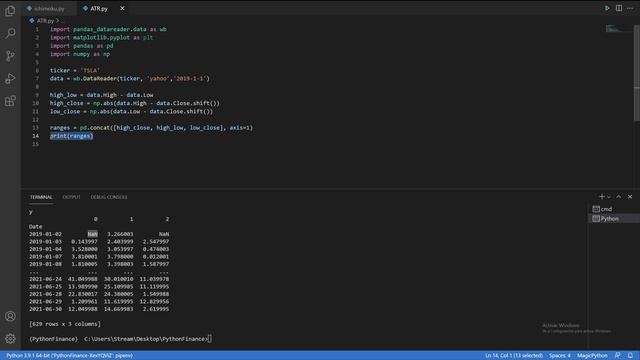Click the Ln 14, Col 1 status entry
Screen dimensions: 640x360
(x=514, y=356)
